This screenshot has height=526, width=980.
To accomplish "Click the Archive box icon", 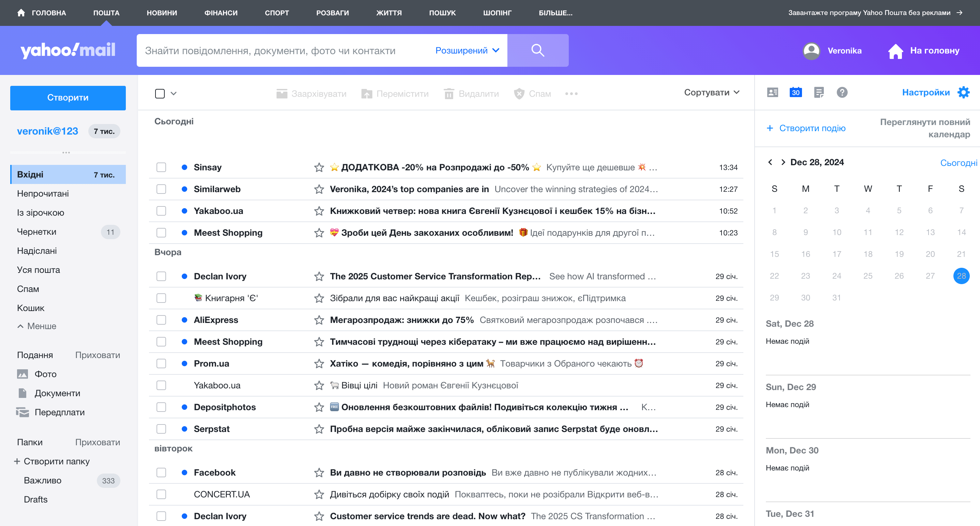I will coord(282,93).
